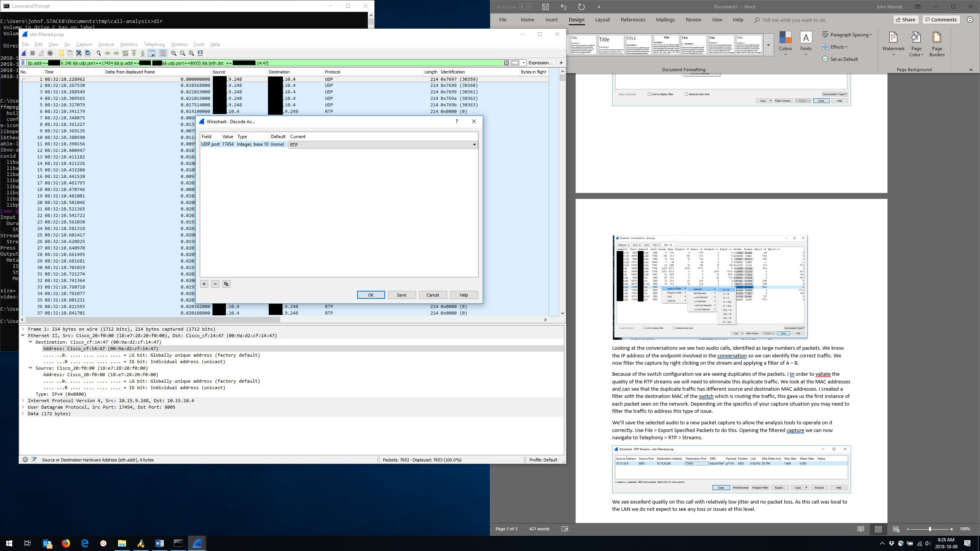This screenshot has height=551, width=980.
Task: Expand Internet Protocol Version 4 node
Action: click(23, 401)
